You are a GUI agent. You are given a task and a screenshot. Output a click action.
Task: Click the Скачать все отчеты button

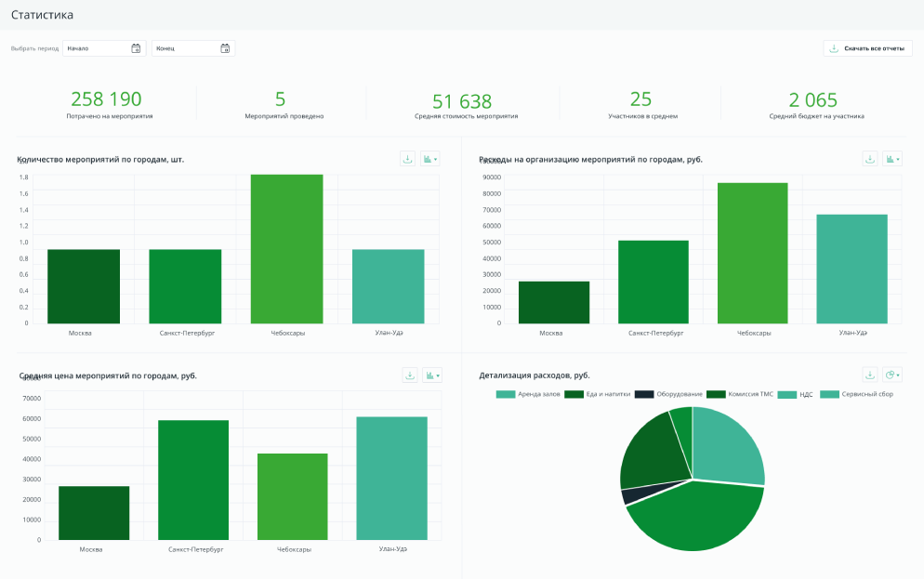pyautogui.click(x=867, y=48)
